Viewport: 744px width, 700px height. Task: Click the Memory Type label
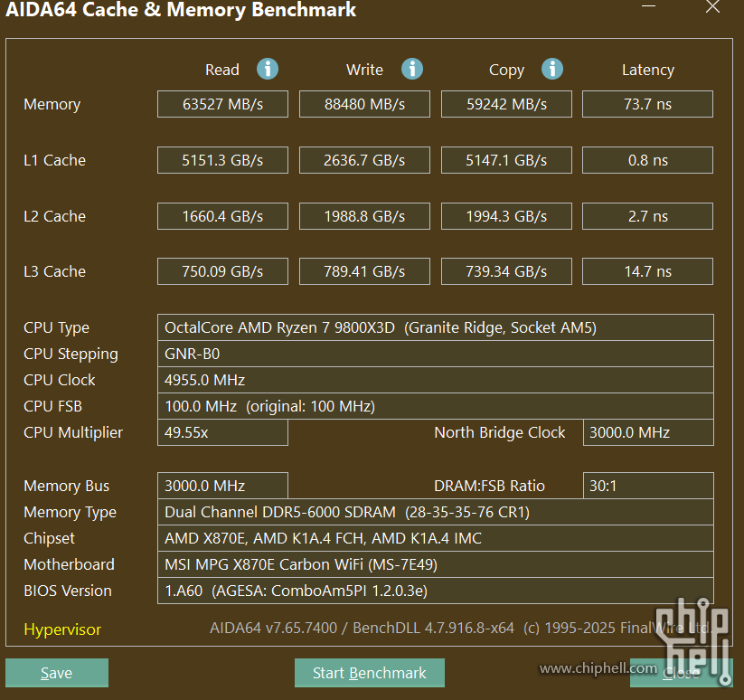pos(70,512)
